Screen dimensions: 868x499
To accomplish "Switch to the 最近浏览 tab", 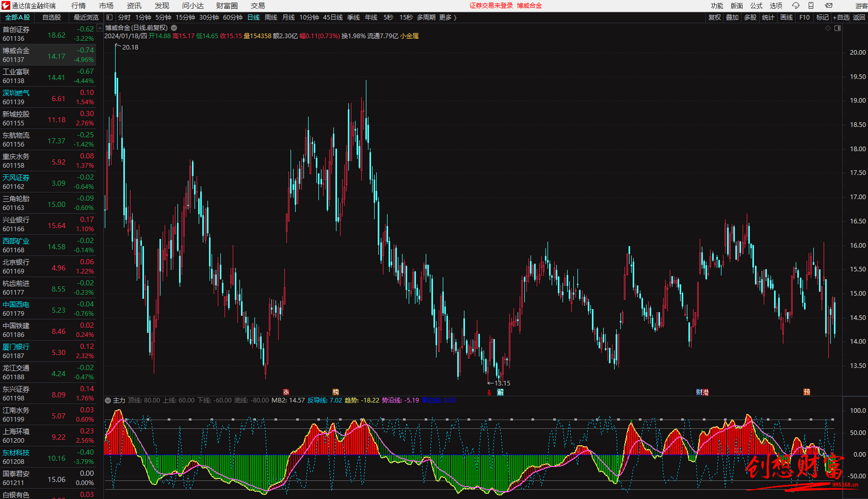I will pos(86,18).
